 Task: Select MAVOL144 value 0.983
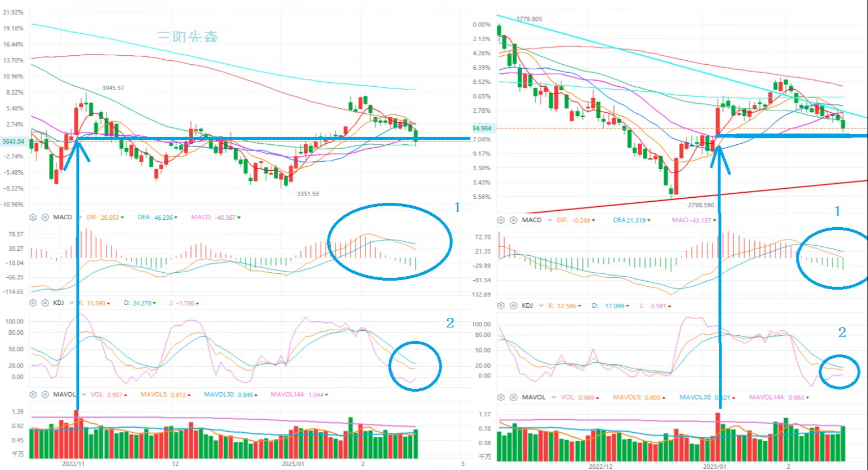tap(796, 397)
